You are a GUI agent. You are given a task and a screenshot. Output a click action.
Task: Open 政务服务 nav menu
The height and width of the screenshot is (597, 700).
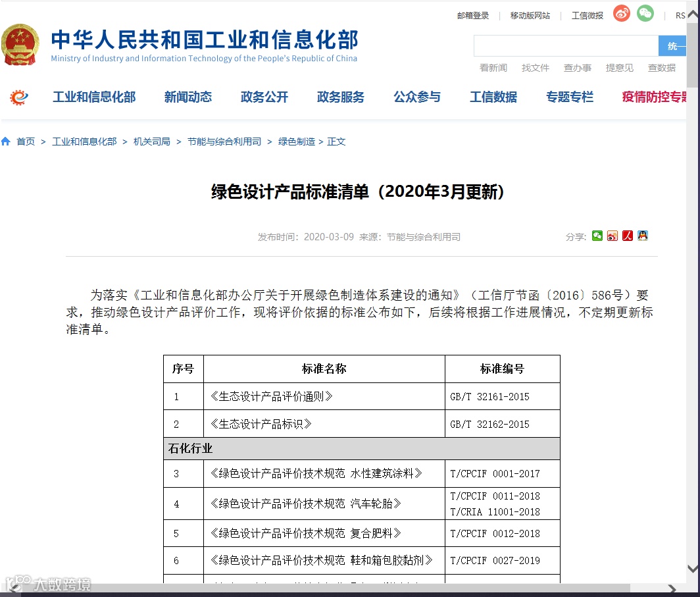click(341, 97)
